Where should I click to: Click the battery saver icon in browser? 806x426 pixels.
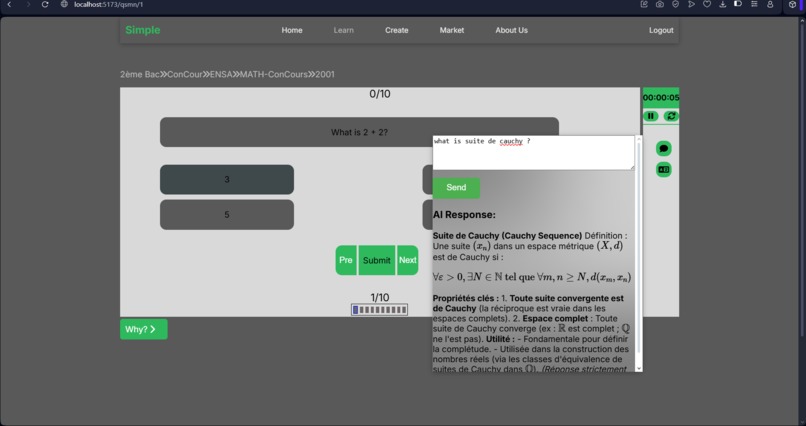tap(738, 4)
